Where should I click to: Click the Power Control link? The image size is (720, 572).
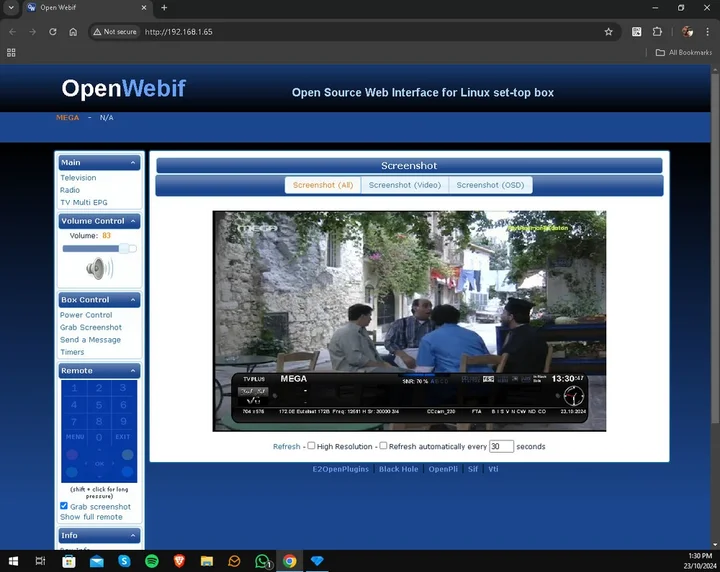(x=86, y=315)
